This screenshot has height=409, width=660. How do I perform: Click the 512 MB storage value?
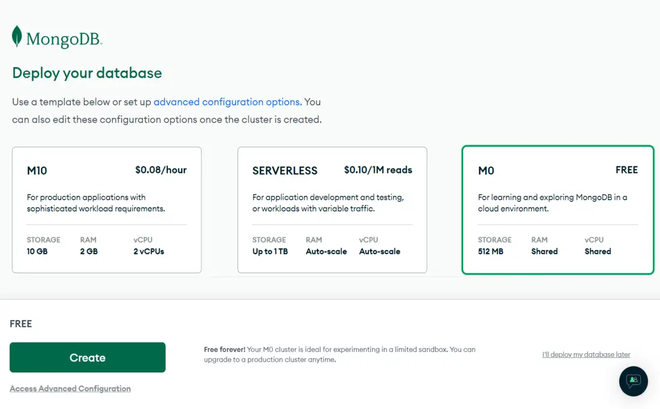491,252
